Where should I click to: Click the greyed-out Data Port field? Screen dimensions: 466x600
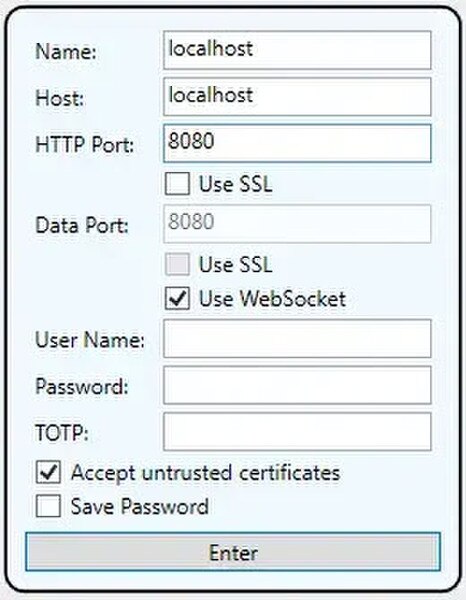(x=297, y=224)
